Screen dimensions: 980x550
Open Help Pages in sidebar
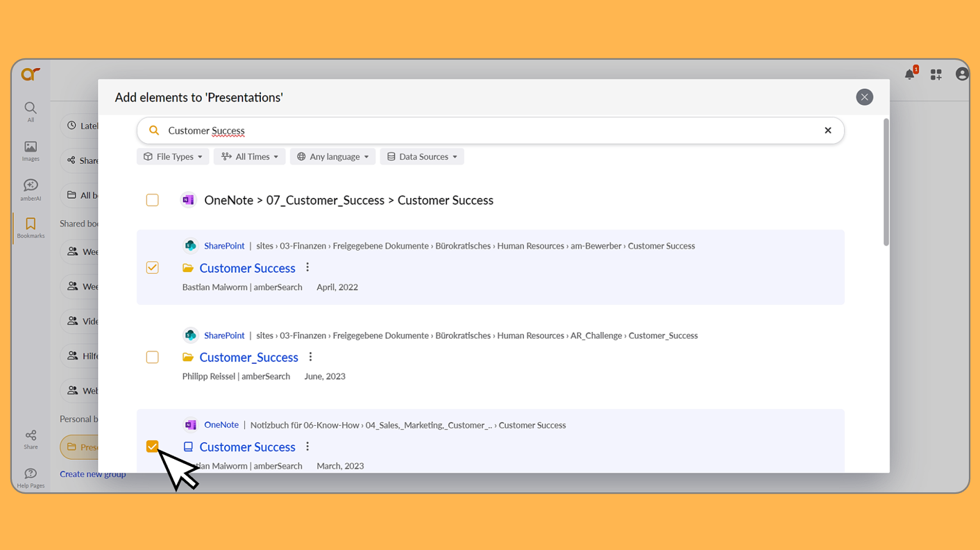(x=31, y=478)
